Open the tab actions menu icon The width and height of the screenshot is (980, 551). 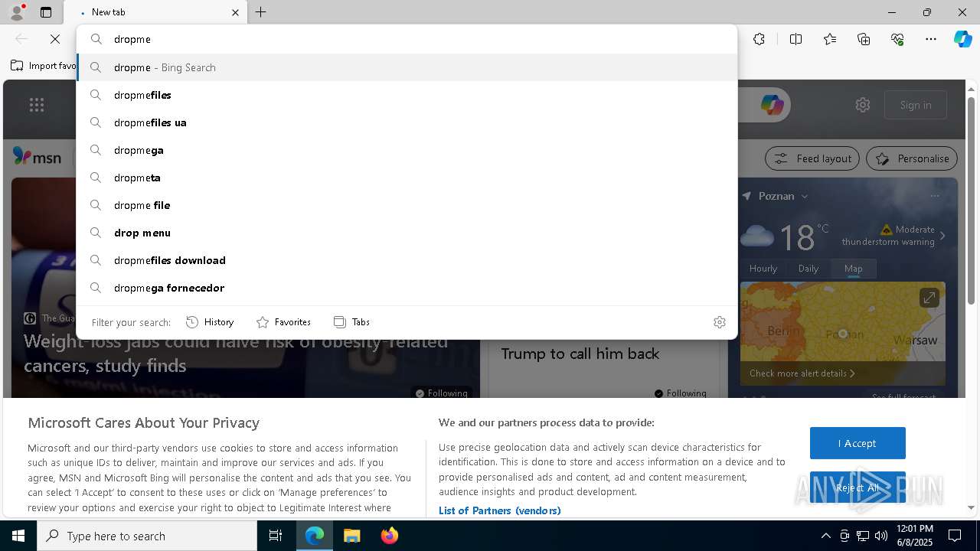46,12
